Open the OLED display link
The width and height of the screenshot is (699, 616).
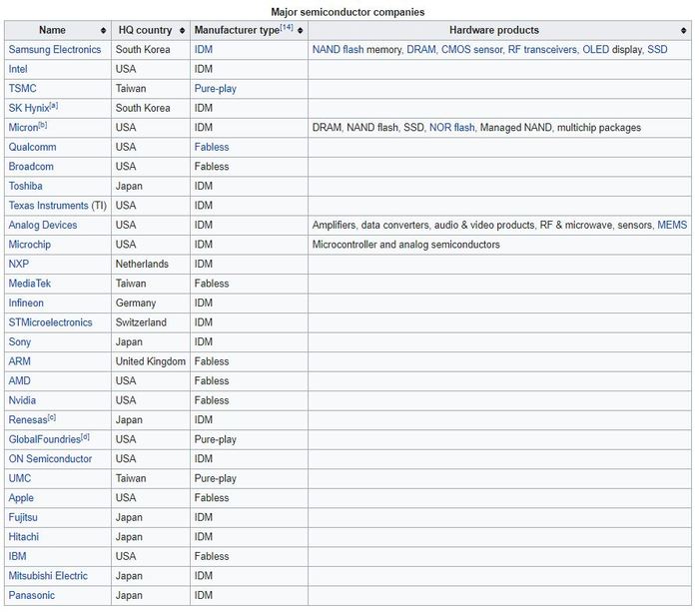click(594, 50)
